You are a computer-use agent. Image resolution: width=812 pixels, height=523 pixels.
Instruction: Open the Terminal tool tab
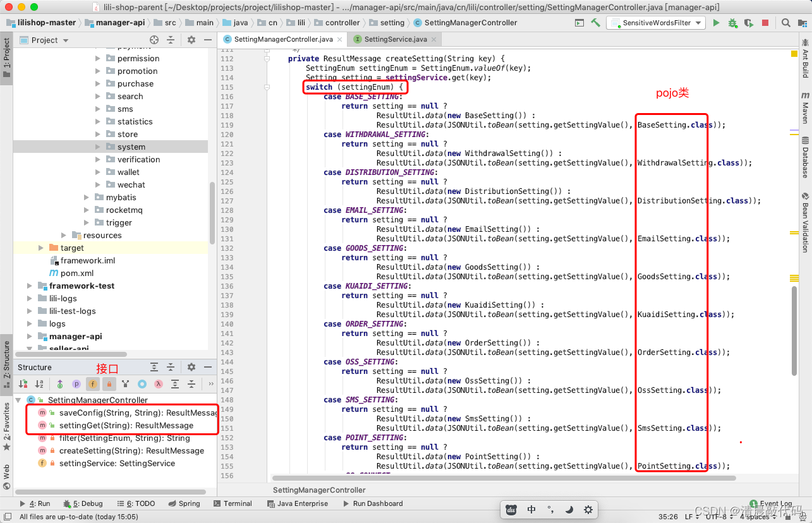(232, 503)
